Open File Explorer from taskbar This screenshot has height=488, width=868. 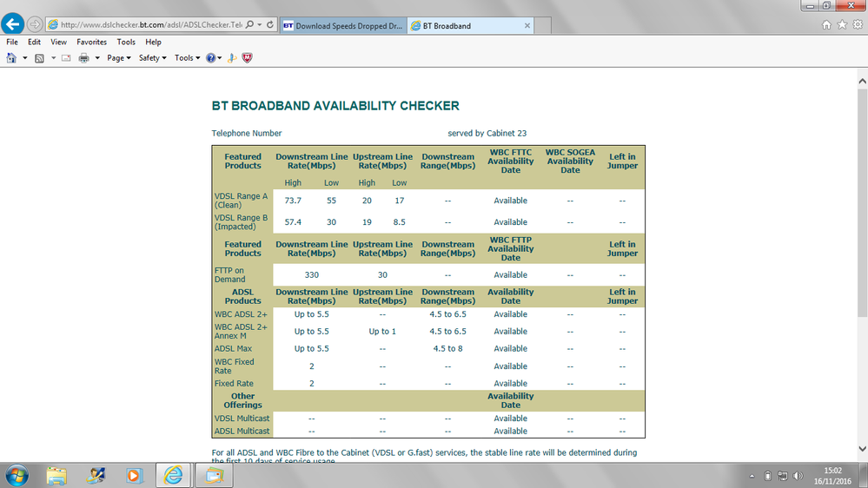[x=56, y=475]
